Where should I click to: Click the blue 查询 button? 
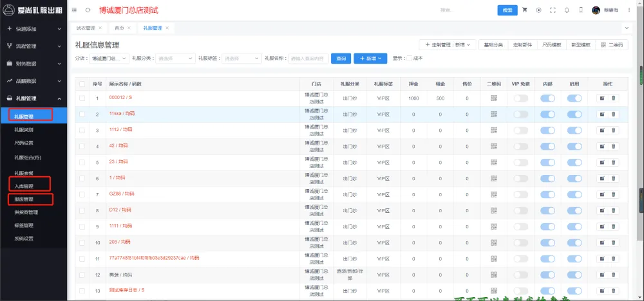[341, 58]
